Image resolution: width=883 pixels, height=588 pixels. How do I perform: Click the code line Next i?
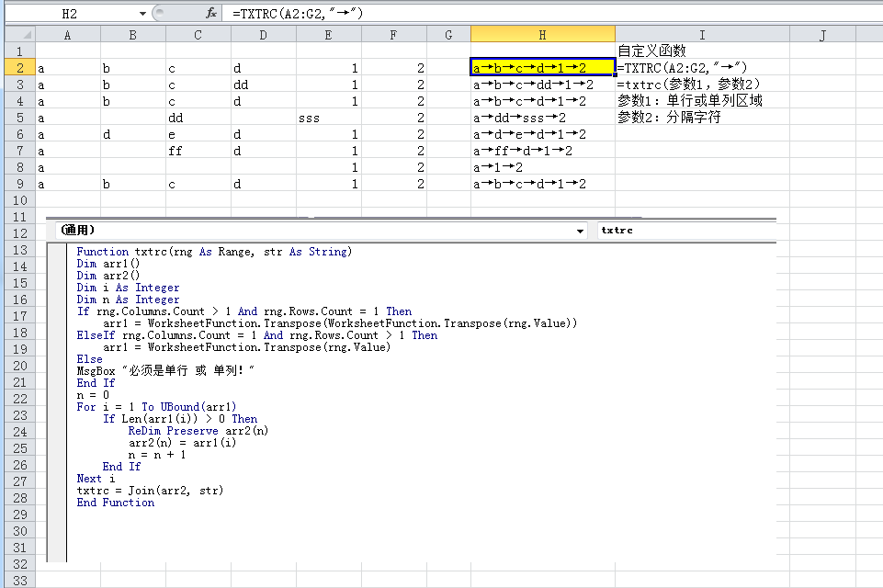[96, 479]
